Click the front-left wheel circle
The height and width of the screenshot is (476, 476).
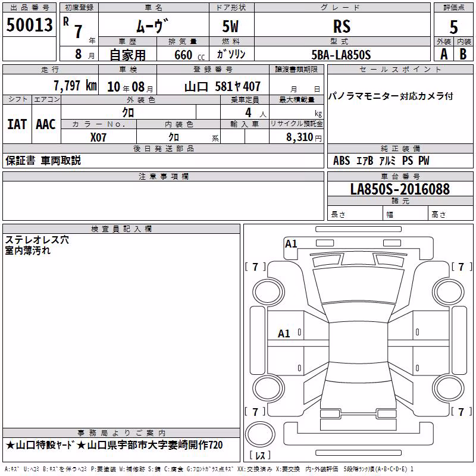268,292
